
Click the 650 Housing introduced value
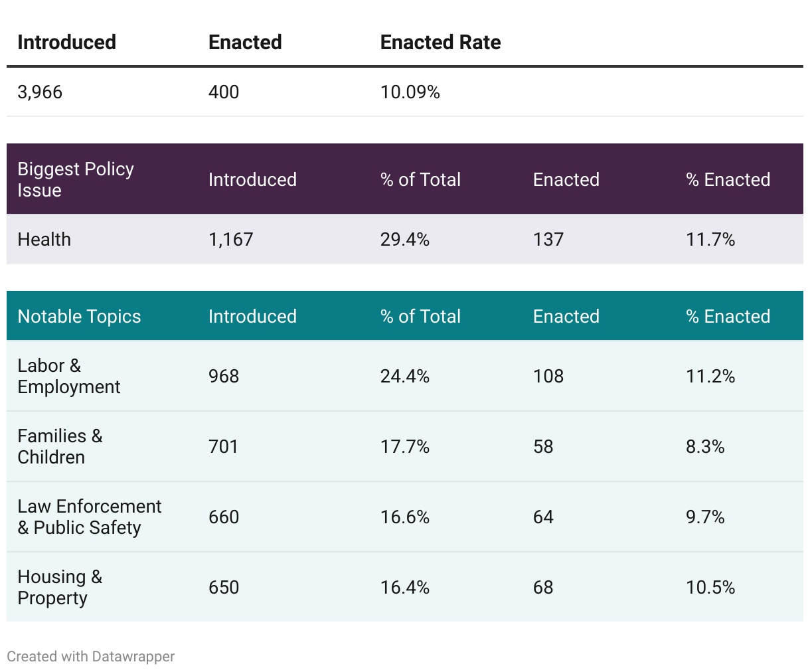223,587
